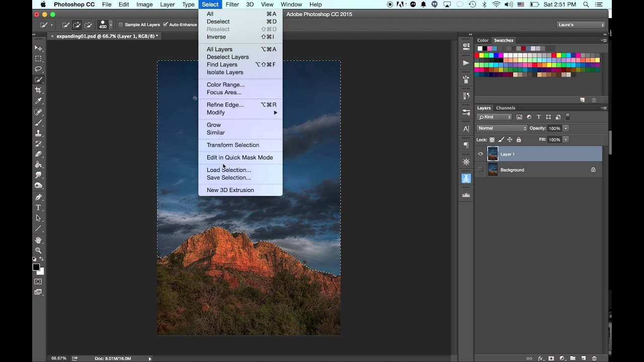
Task: Select the Eyedropper tool
Action: [38, 101]
